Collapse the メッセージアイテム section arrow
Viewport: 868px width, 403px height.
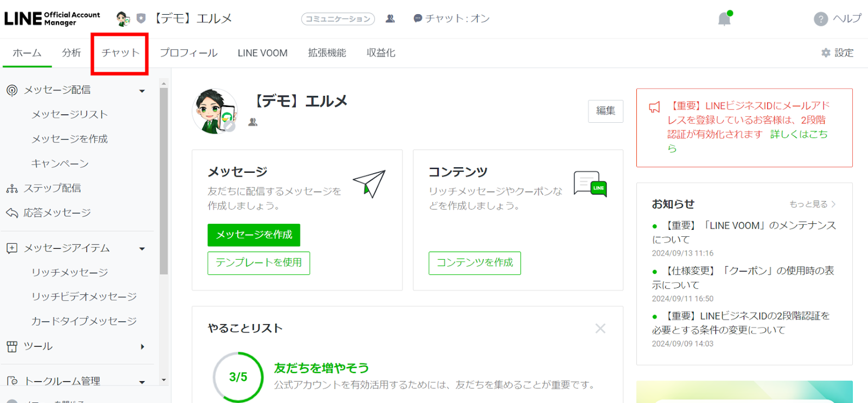click(142, 249)
